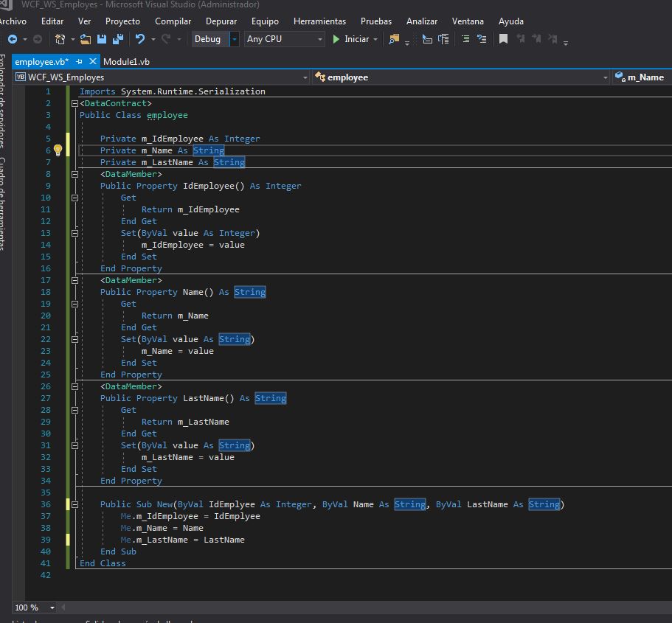This screenshot has height=623, width=672.
Task: Undo the last edit with the Undo icon
Action: pos(139,39)
